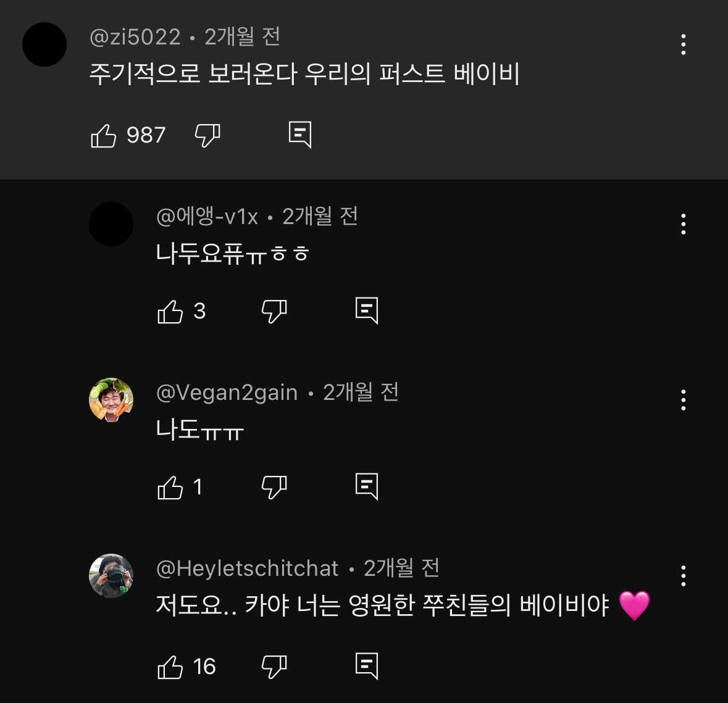
Task: Click @Heyletschitchat's profile avatar
Action: 111,576
